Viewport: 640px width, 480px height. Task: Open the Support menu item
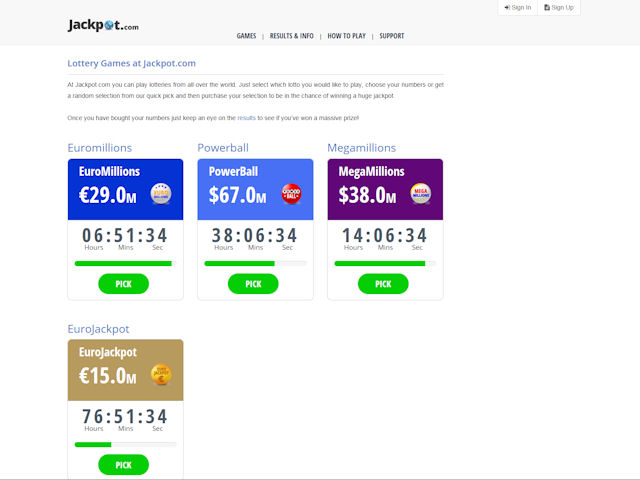(x=392, y=36)
